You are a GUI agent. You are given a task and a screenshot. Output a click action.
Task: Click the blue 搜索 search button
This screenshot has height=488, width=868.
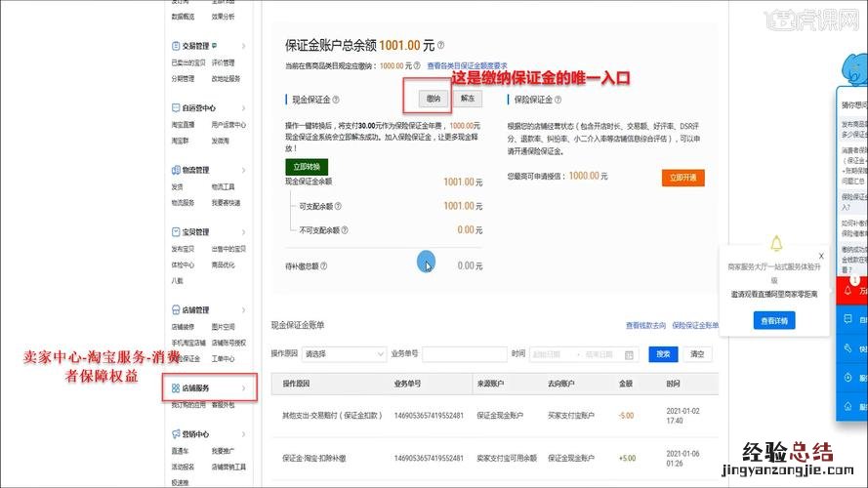pos(663,354)
